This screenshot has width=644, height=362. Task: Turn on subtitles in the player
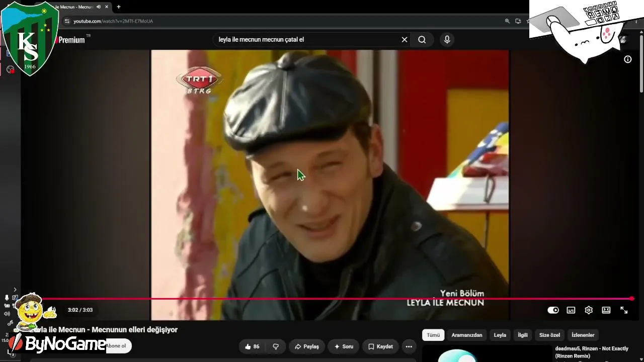571,310
